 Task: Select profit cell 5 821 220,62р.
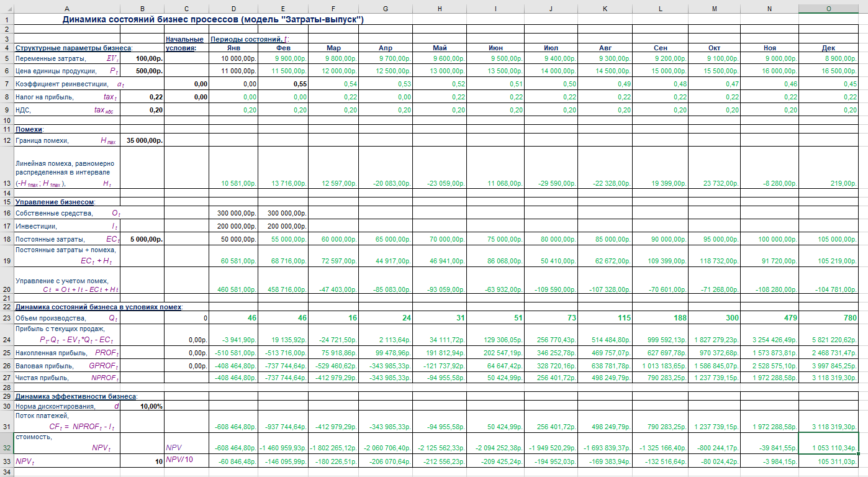[828, 335]
